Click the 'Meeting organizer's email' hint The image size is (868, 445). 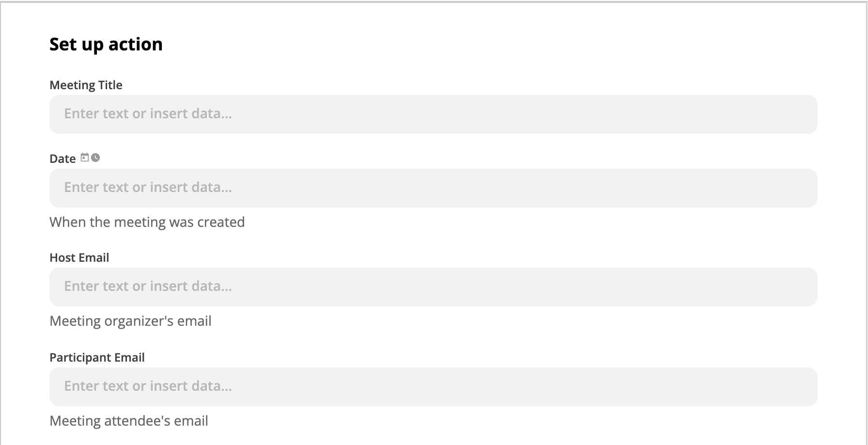[x=130, y=321]
